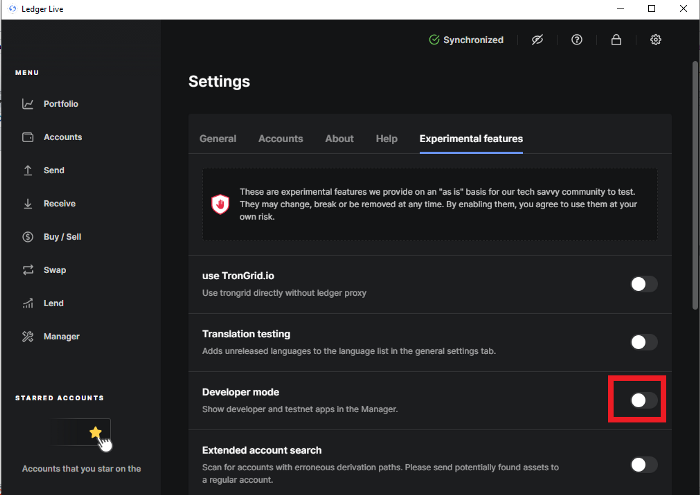This screenshot has width=700, height=495.
Task: Click the MENU sidebar heading
Action: 27,73
